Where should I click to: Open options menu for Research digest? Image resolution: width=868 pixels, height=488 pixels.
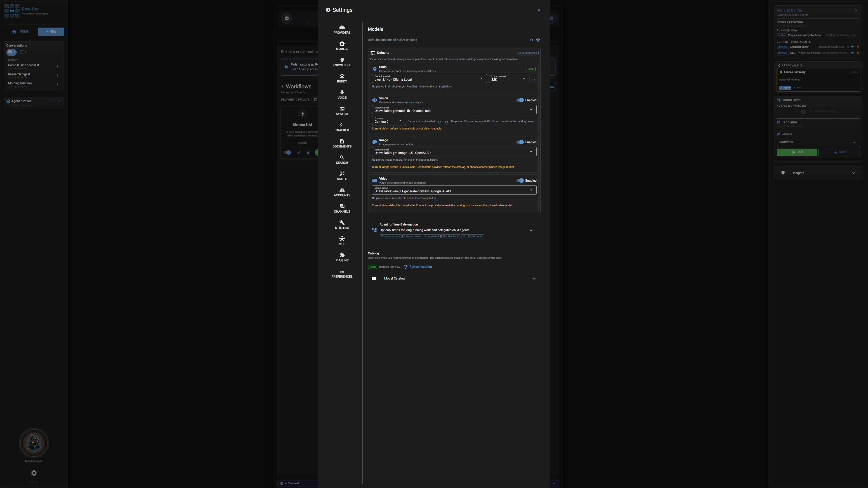click(x=57, y=76)
